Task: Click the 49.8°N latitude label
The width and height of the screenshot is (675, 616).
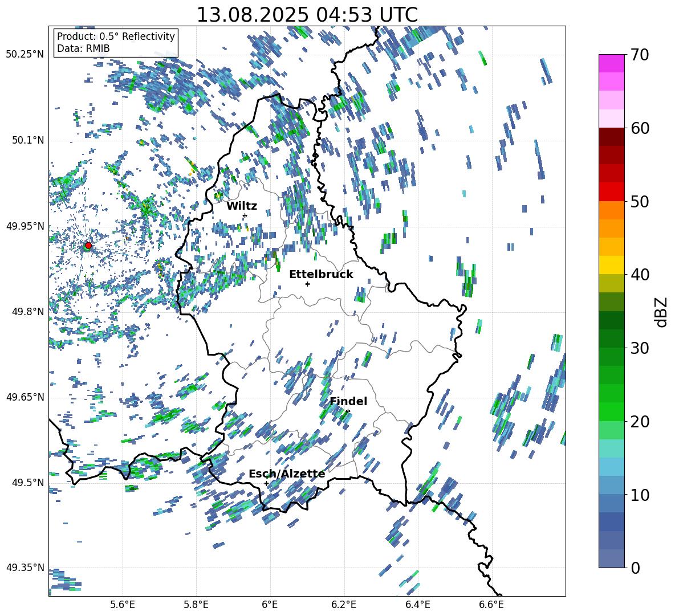Action: pos(27,311)
